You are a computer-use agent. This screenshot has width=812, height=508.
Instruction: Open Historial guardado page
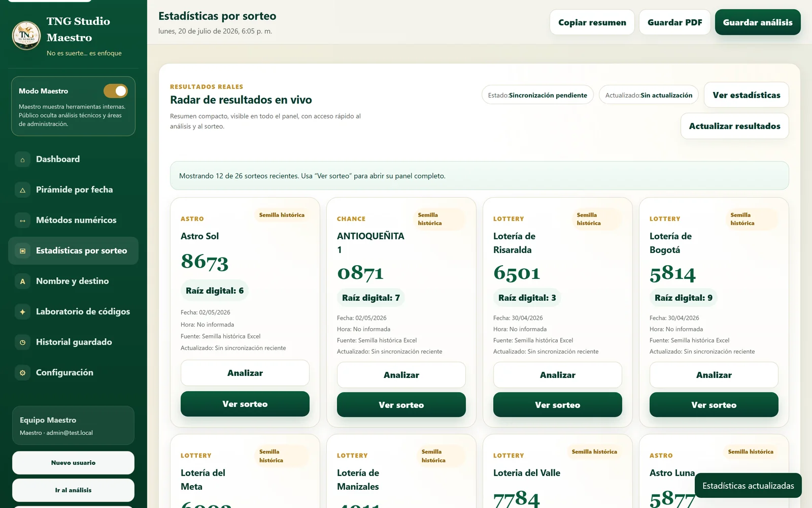[x=73, y=342]
